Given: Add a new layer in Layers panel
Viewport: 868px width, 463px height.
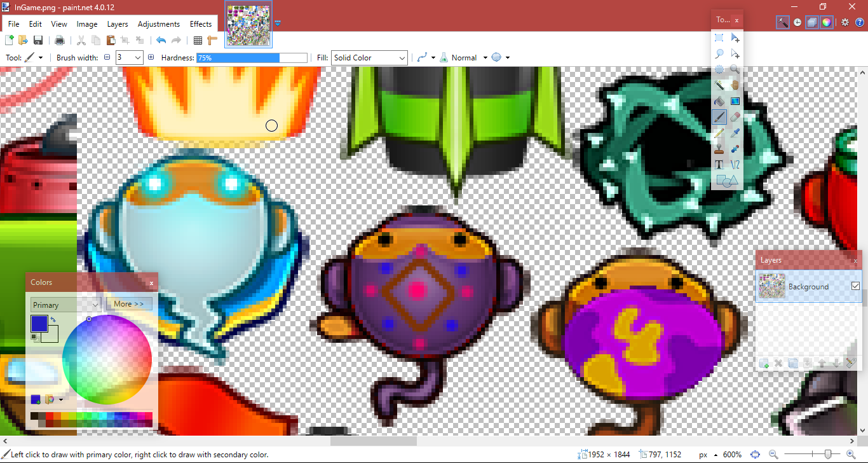Looking at the screenshot, I should 764,364.
